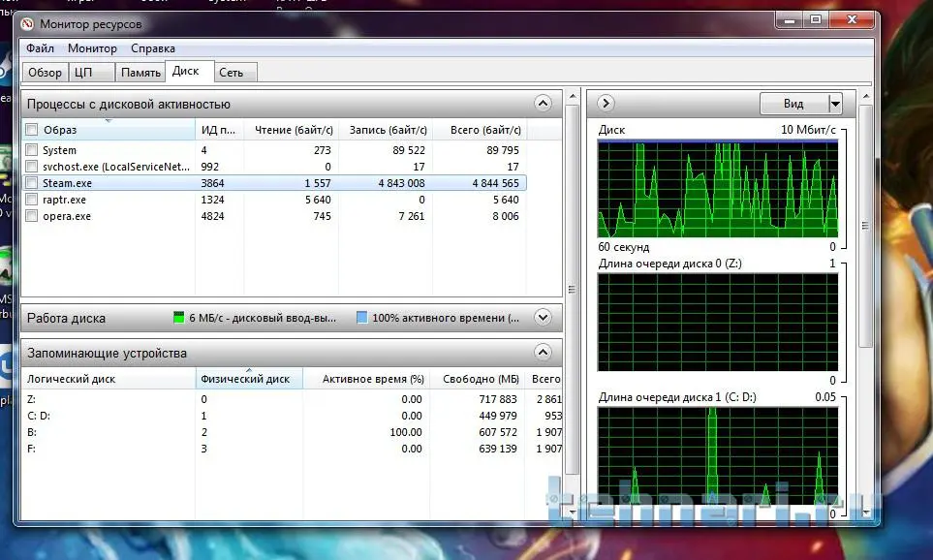933x560 pixels.
Task: Switch to the Память tab
Action: tap(140, 72)
